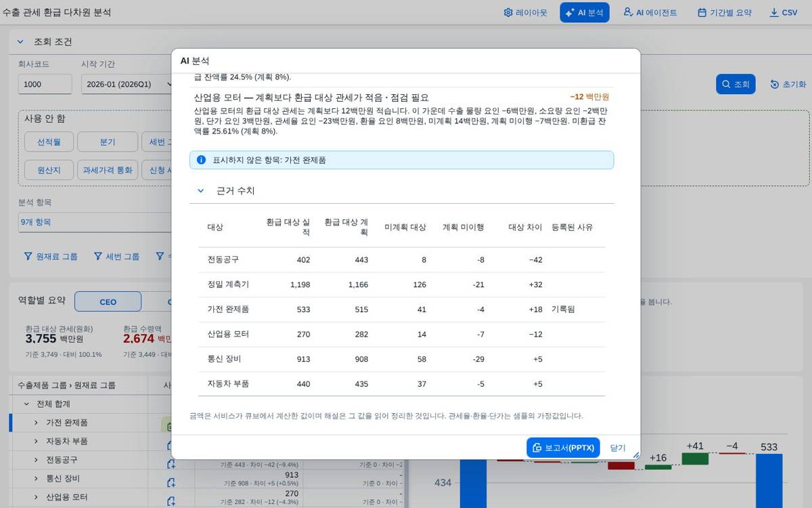
Task: Click the AI 분석 toolbar button
Action: [585, 12]
